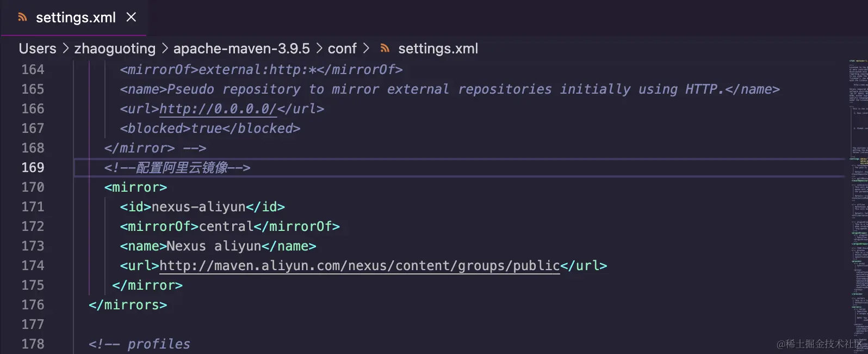
Task: Expand the chevron after conf breadcrumb
Action: coord(366,48)
